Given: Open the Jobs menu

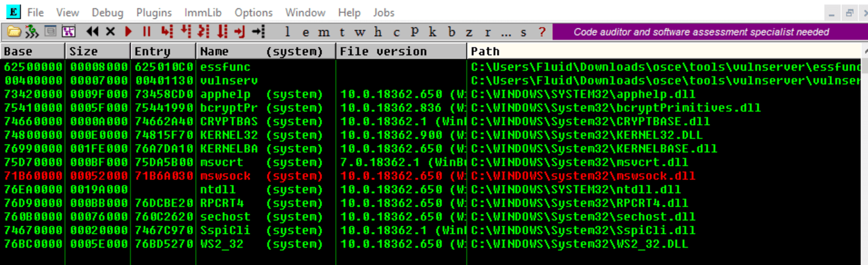Looking at the screenshot, I should [x=383, y=13].
